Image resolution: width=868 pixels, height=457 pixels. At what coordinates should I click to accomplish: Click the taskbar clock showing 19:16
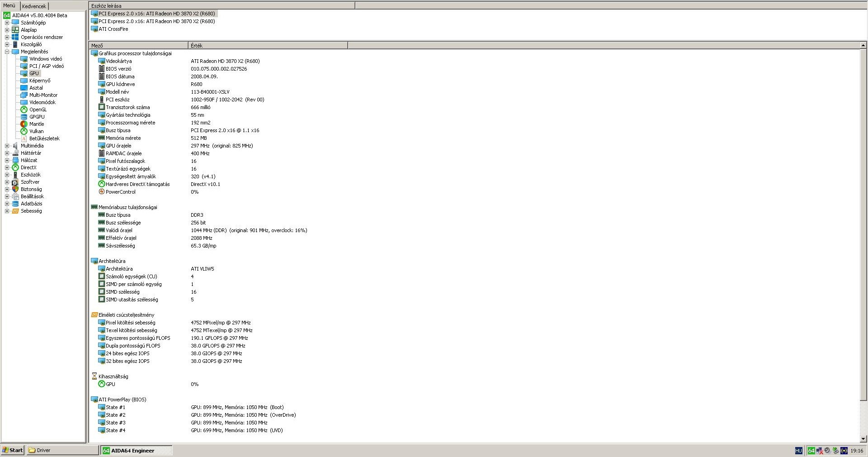[857, 451]
